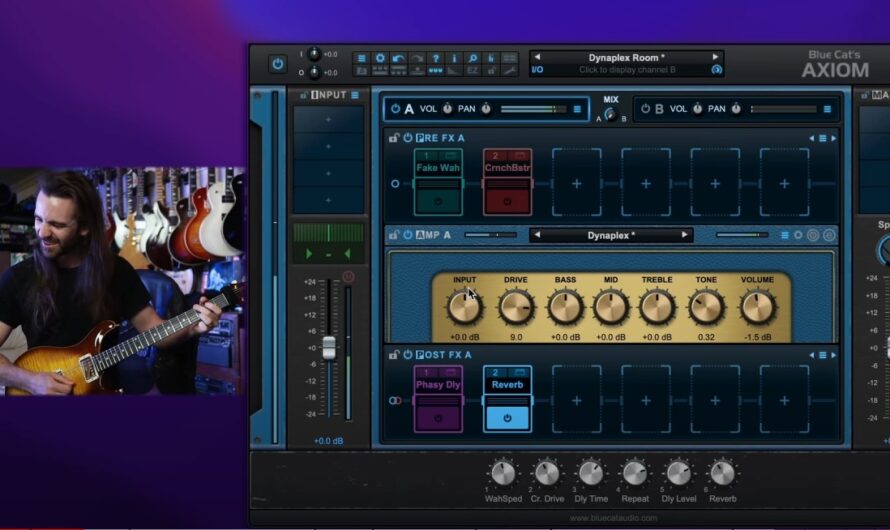The height and width of the screenshot is (530, 890).
Task: Open the PRE FX A presets menu
Action: (822, 138)
